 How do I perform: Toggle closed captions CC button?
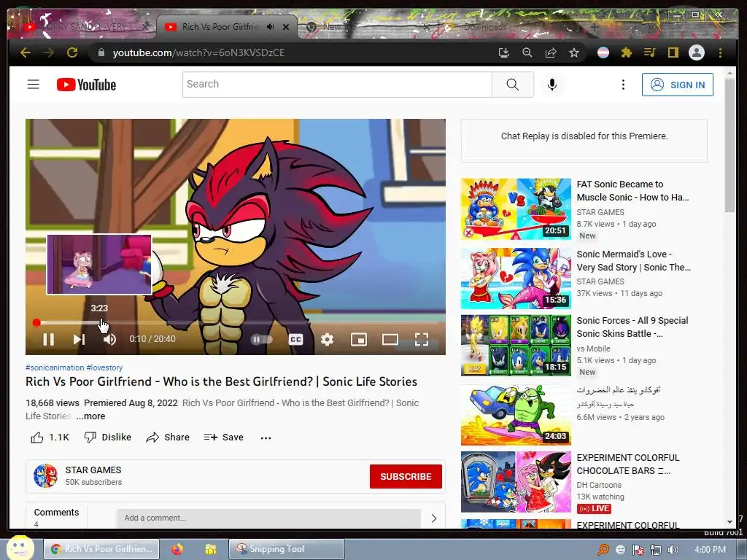[295, 340]
